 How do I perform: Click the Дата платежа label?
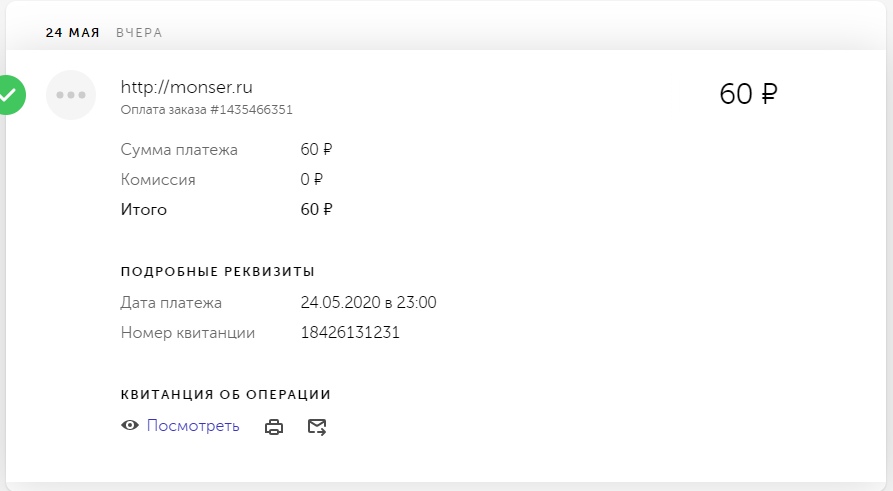pyautogui.click(x=171, y=303)
